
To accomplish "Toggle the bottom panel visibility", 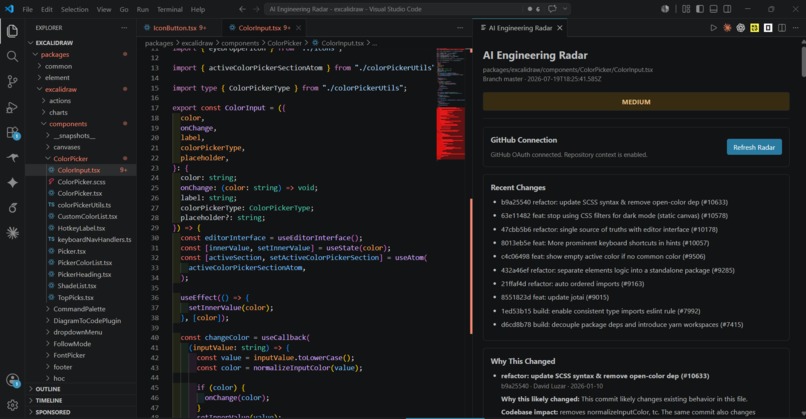I will 713,9.
